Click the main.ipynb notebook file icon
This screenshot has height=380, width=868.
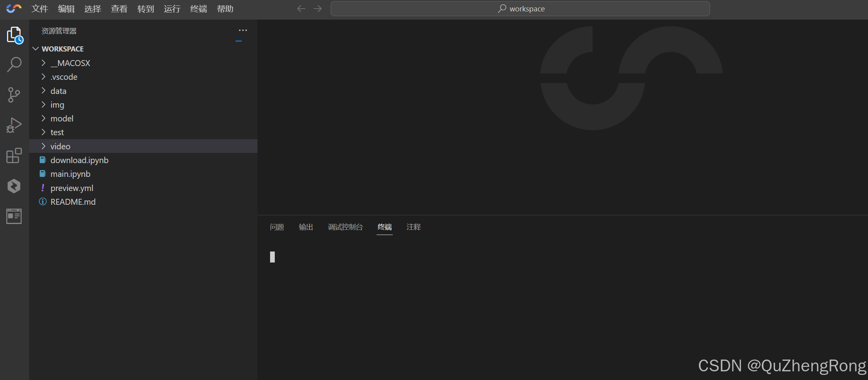click(42, 173)
